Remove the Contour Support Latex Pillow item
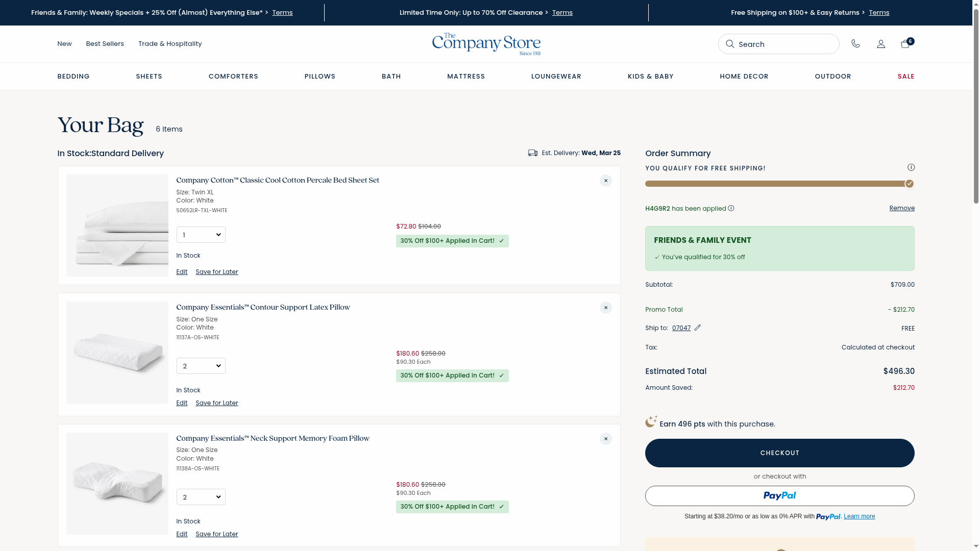The width and height of the screenshot is (980, 551). pyautogui.click(x=605, y=308)
